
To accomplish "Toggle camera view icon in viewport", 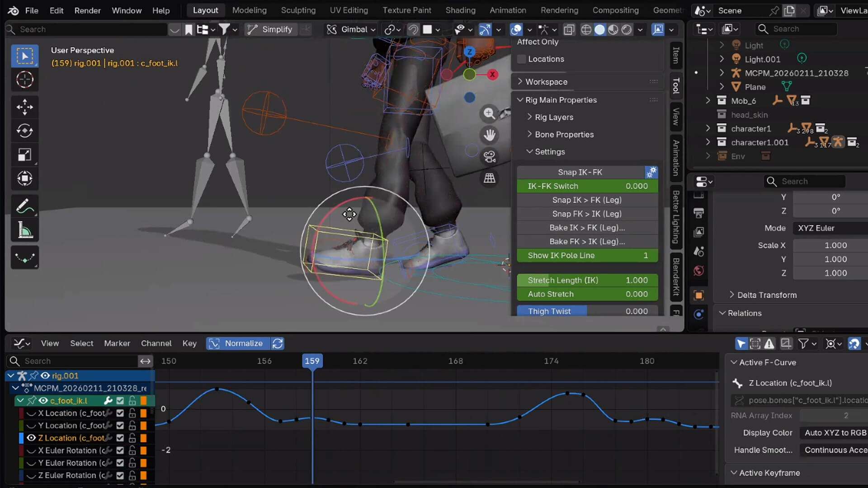I will tap(489, 156).
